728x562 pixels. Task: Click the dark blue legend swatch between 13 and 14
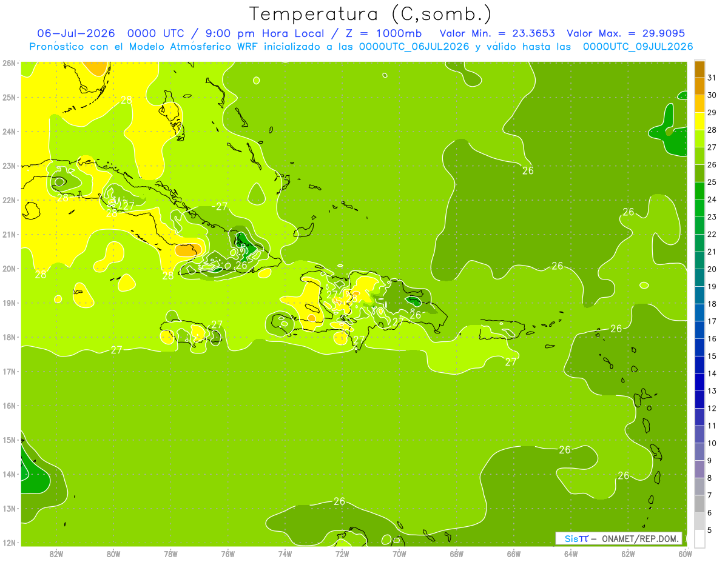click(699, 382)
